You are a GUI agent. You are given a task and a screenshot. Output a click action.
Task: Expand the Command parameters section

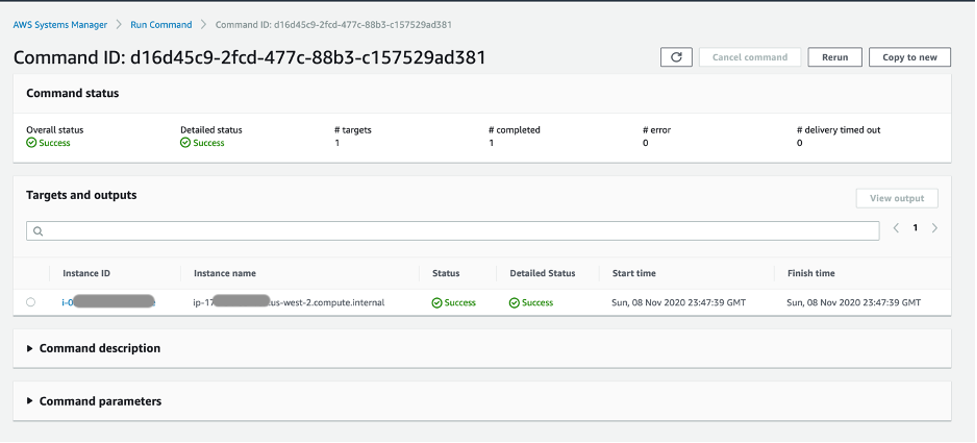coord(94,401)
